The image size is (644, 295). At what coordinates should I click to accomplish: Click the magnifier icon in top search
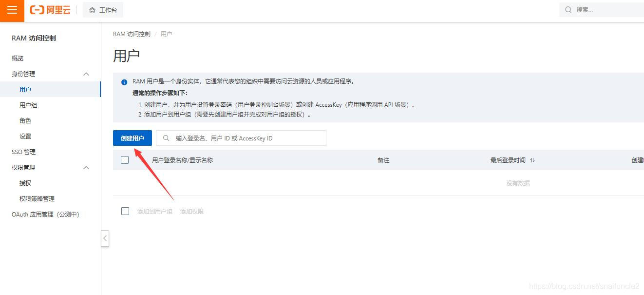pos(568,10)
